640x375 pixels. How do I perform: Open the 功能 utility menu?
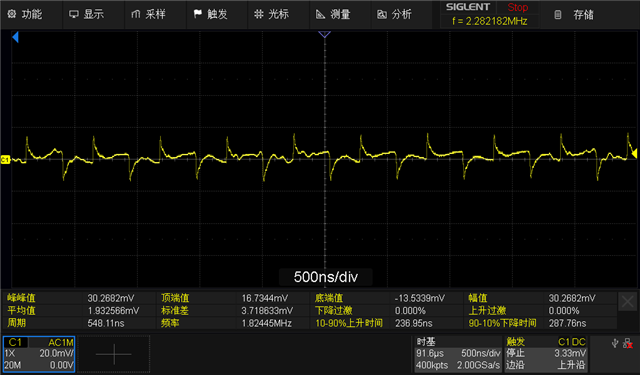pos(24,15)
